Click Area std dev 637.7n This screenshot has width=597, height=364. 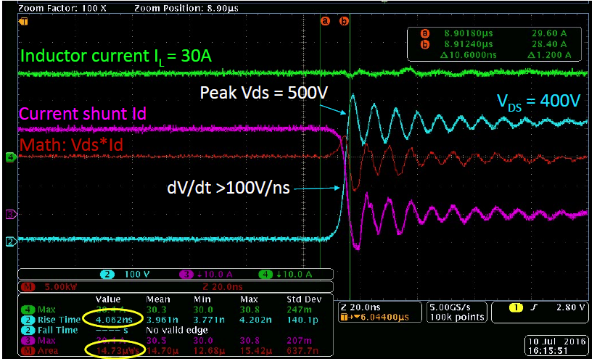(302, 351)
